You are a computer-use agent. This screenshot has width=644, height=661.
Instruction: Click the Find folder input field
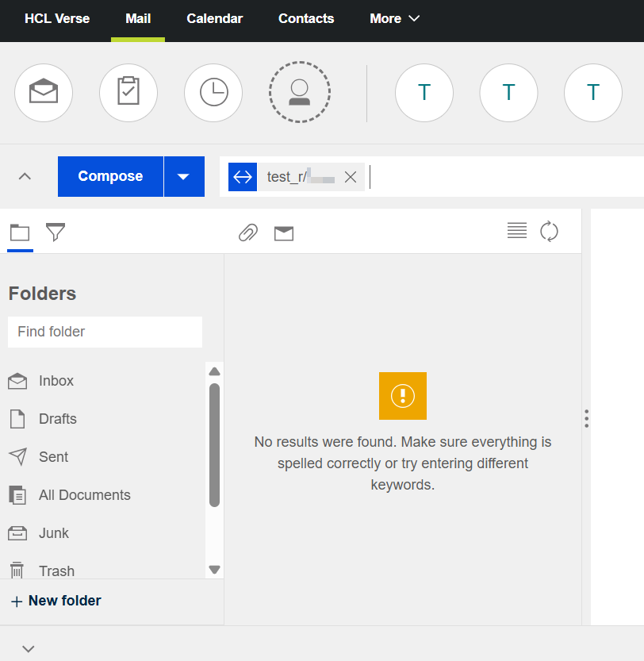point(105,332)
